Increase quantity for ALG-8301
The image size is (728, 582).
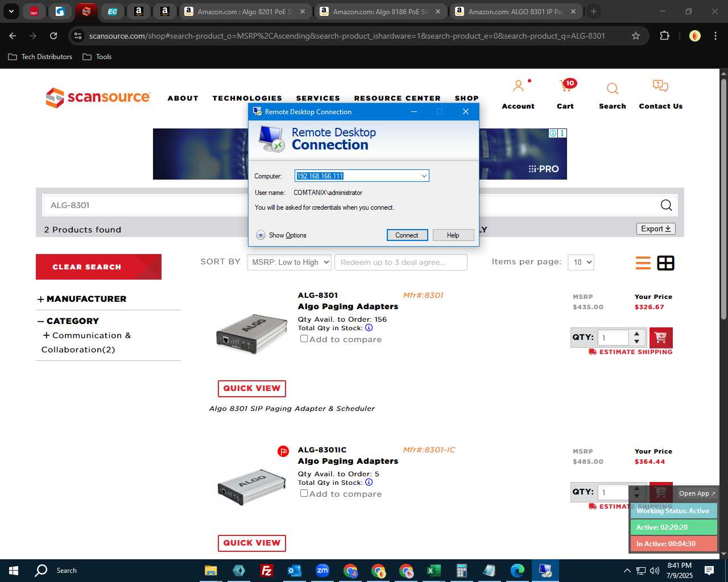(637, 334)
